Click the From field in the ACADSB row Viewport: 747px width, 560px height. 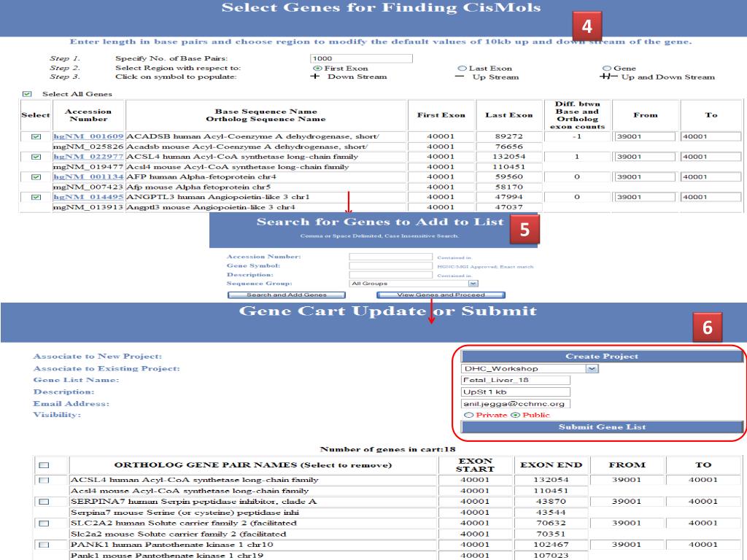(x=645, y=136)
